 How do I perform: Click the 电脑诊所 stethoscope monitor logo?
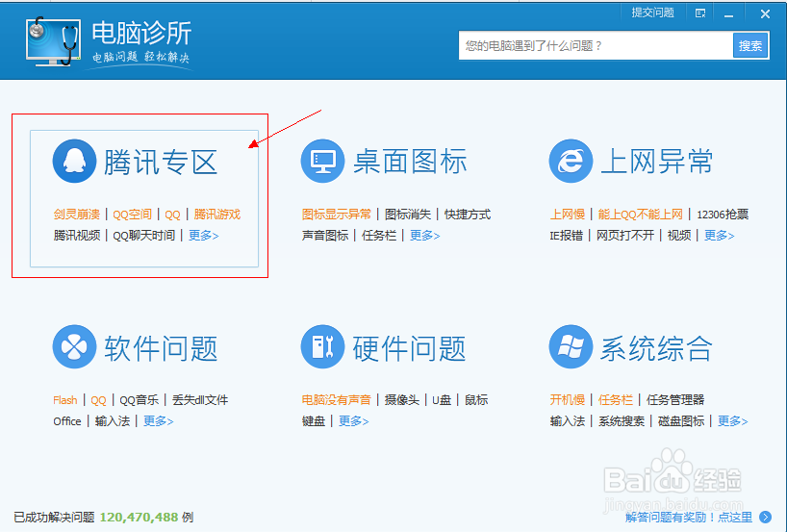click(53, 41)
